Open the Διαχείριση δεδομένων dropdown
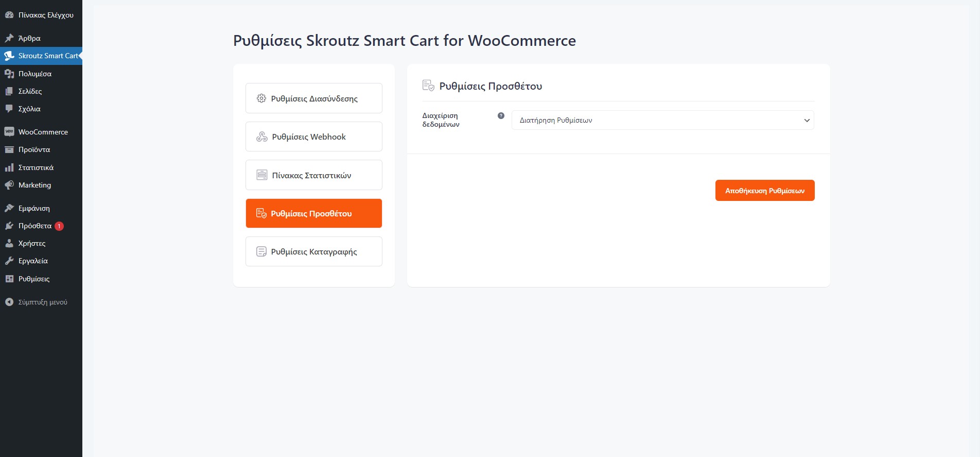Viewport: 980px width, 457px height. pyautogui.click(x=662, y=120)
